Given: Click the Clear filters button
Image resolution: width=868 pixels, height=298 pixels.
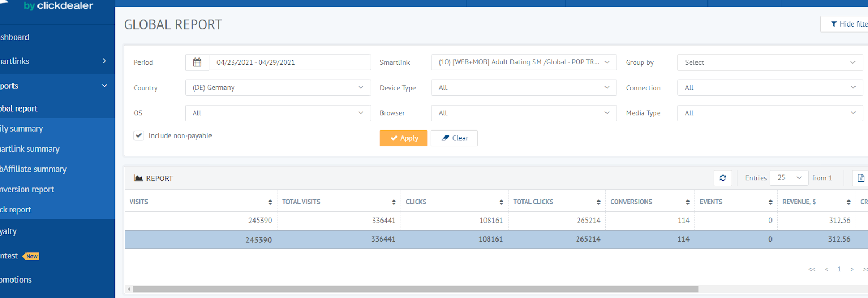Looking at the screenshot, I should pyautogui.click(x=454, y=138).
